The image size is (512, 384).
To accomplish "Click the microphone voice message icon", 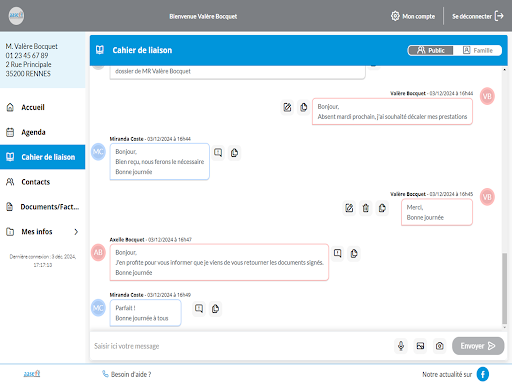I will (x=401, y=346).
